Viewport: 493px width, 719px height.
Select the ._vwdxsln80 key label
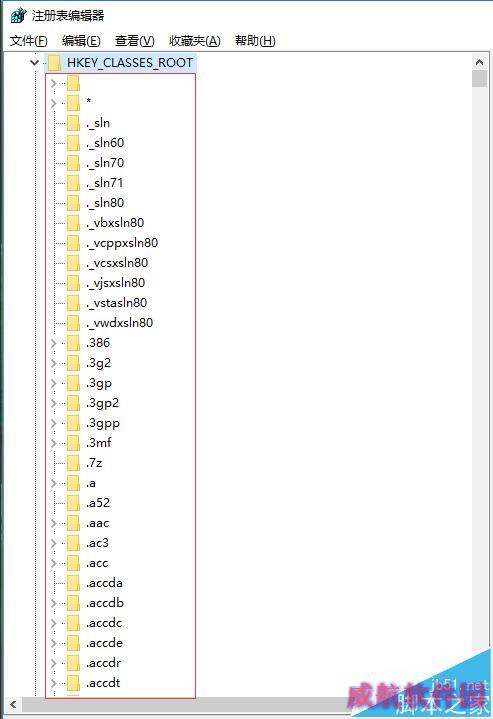119,323
